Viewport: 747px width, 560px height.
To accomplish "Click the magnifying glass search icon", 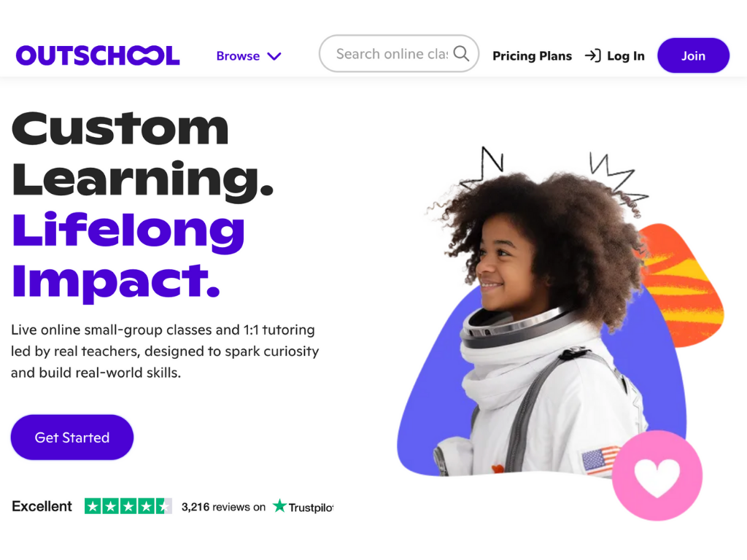I will coord(461,54).
